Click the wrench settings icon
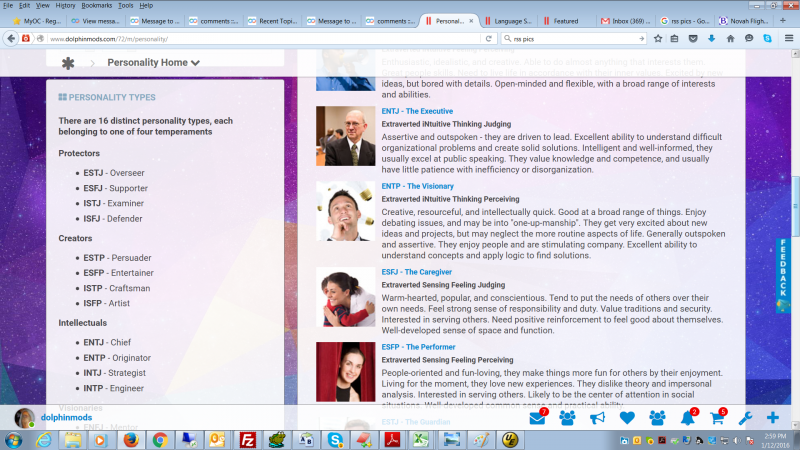Image resolution: width=800 pixels, height=450 pixels. pyautogui.click(x=745, y=418)
